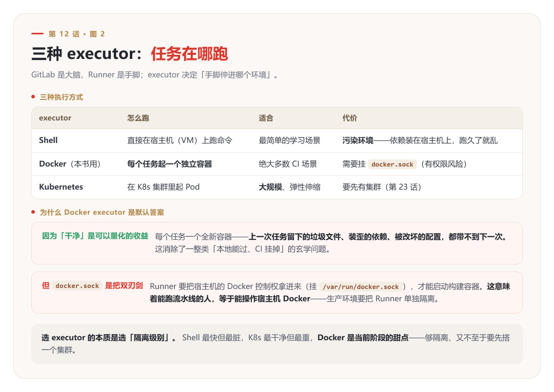
Task: Click the 'Kubernetes' row name cell
Action: click(x=61, y=187)
